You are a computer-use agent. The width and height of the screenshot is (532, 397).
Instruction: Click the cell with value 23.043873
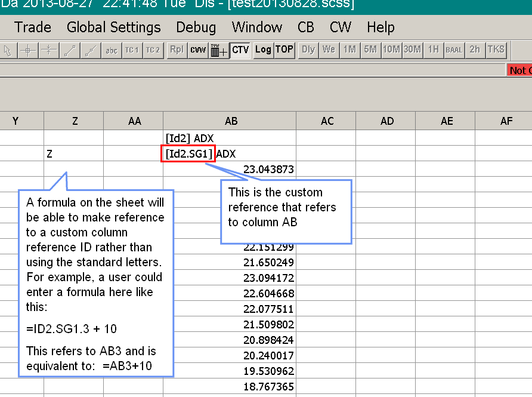point(230,169)
